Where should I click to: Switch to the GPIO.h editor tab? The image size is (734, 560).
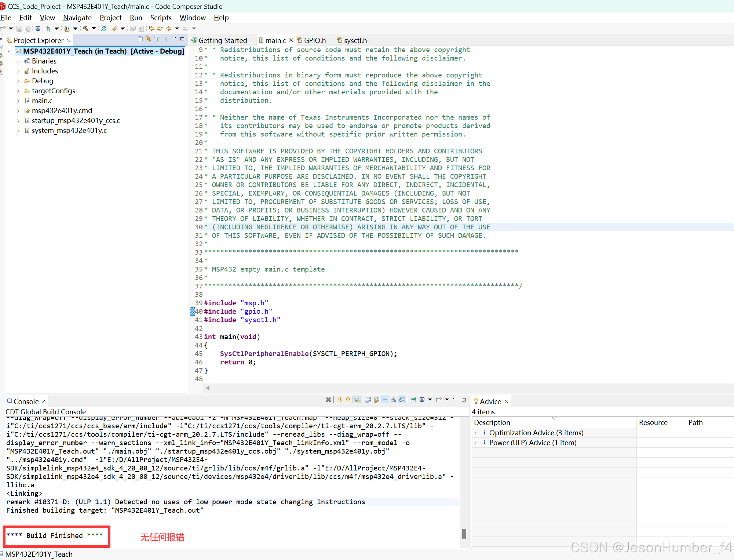(315, 40)
